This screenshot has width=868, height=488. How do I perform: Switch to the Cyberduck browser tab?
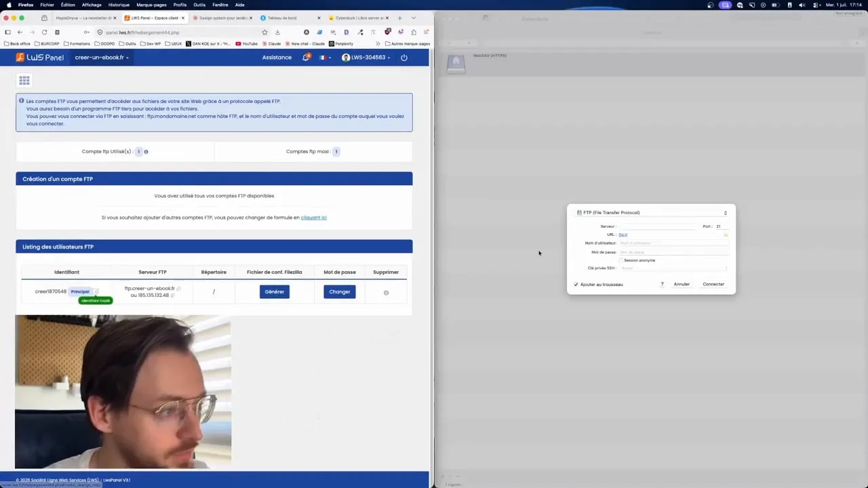point(359,18)
